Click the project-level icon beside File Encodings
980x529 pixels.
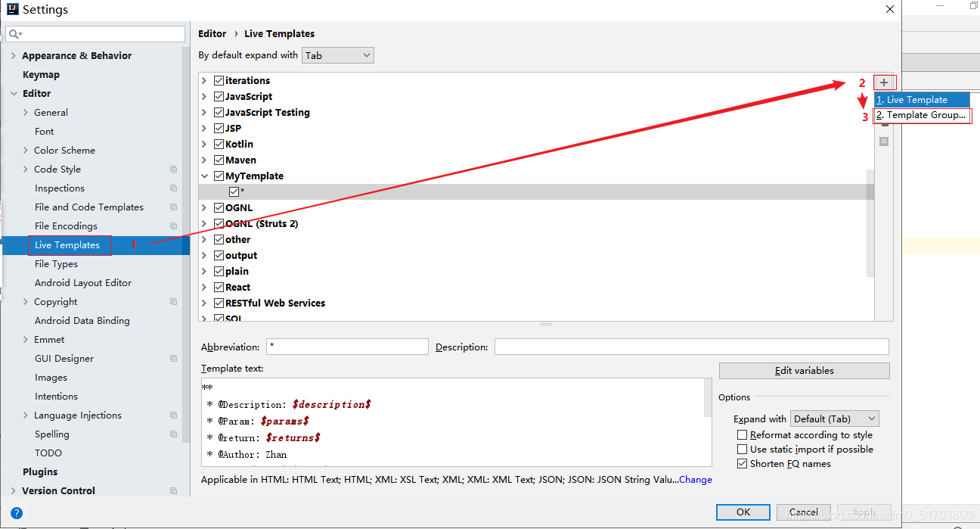174,226
